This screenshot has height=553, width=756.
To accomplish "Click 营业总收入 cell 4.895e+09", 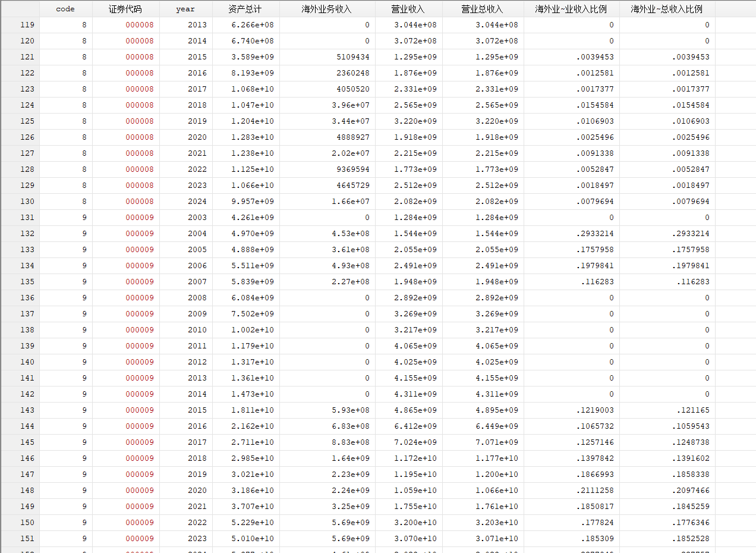I will click(483, 410).
